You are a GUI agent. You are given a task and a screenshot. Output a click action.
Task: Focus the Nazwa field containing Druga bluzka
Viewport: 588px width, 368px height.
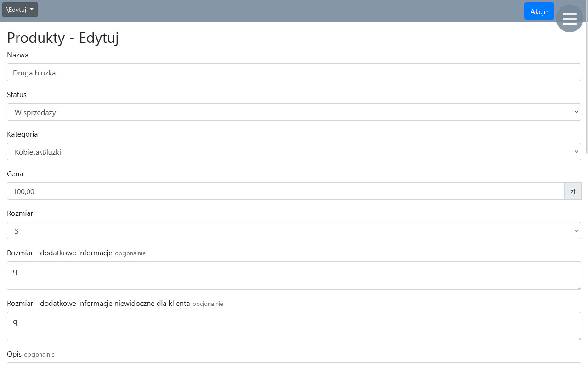click(294, 73)
